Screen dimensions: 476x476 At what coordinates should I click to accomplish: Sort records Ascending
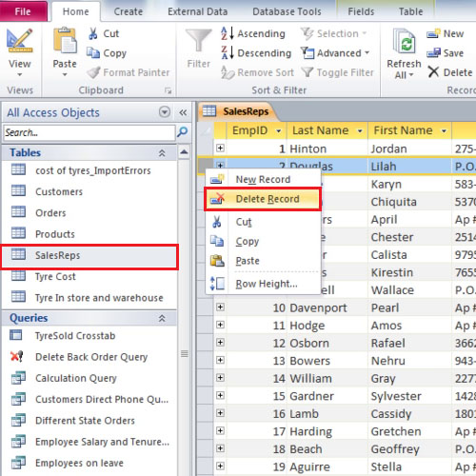(x=253, y=33)
